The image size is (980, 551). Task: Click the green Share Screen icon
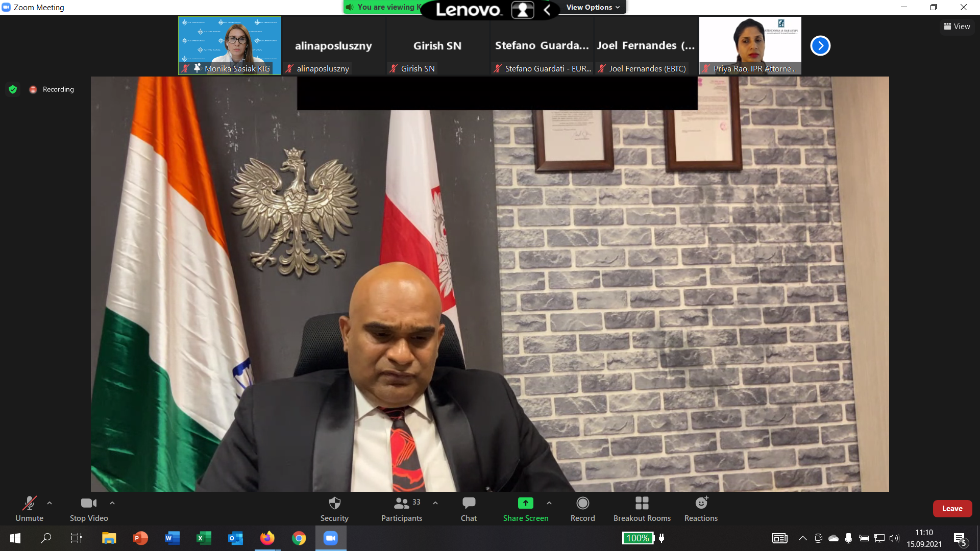525,504
